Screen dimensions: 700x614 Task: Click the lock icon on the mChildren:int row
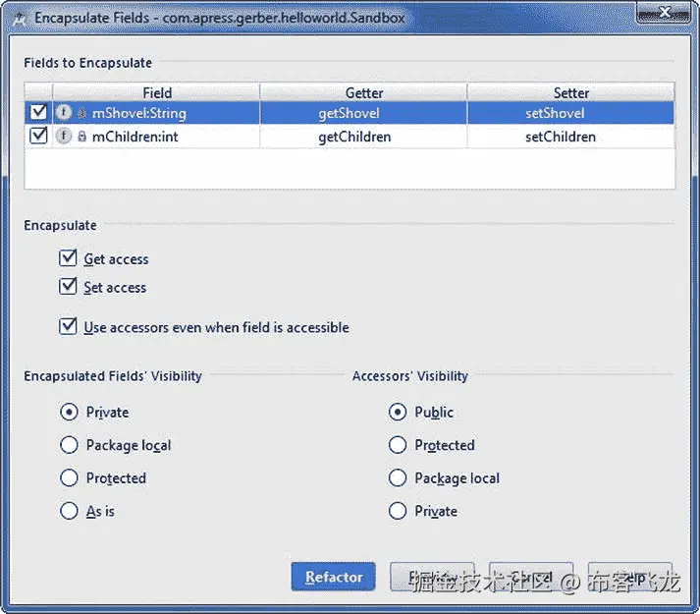(81, 136)
